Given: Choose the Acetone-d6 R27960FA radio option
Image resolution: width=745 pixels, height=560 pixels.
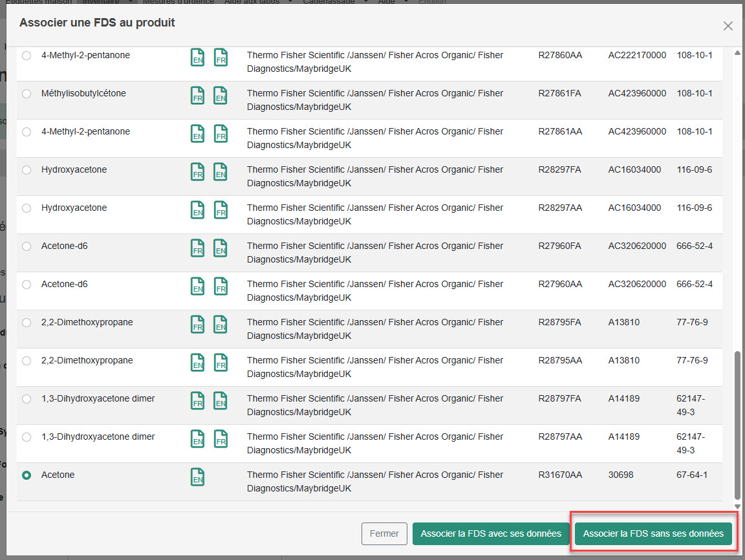Looking at the screenshot, I should 27,246.
